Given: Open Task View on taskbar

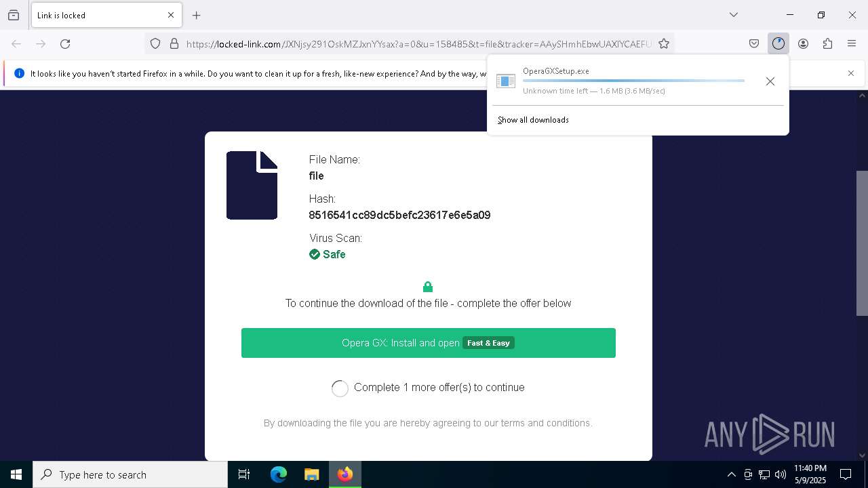Looking at the screenshot, I should (x=244, y=474).
